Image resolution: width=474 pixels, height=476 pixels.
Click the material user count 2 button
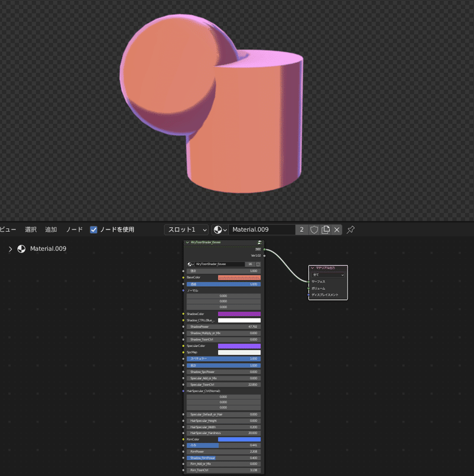point(302,230)
